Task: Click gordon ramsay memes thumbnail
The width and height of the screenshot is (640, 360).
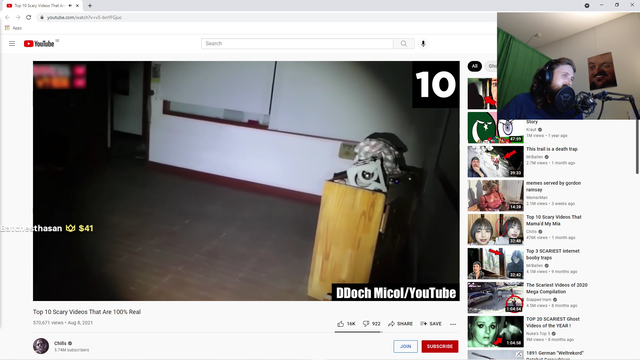Action: (496, 196)
